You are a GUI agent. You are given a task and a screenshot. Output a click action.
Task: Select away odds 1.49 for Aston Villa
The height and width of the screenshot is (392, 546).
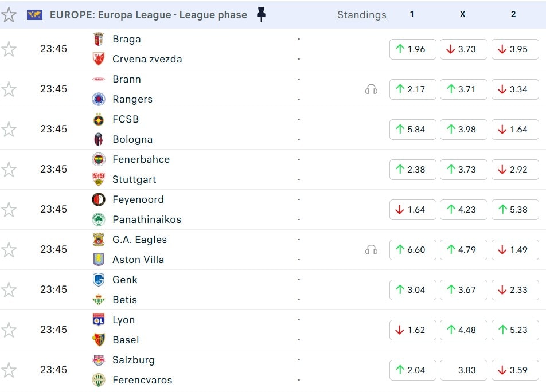(514, 250)
